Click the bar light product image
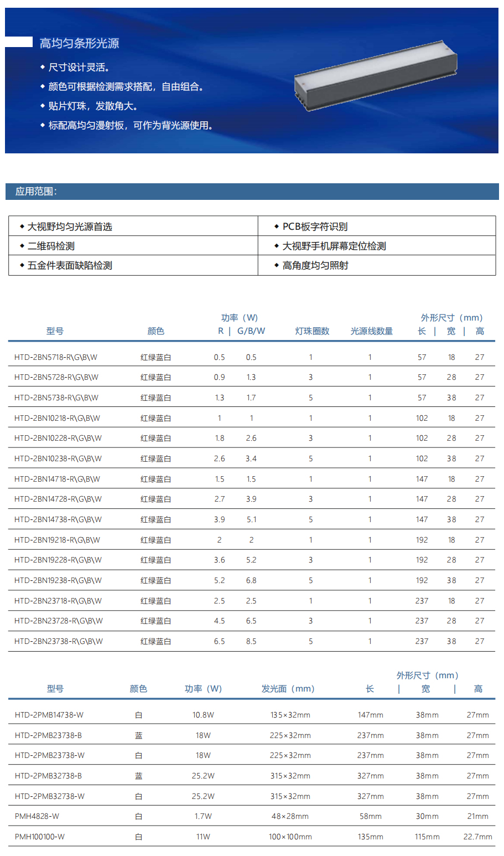The height and width of the screenshot is (856, 504). tap(376, 76)
